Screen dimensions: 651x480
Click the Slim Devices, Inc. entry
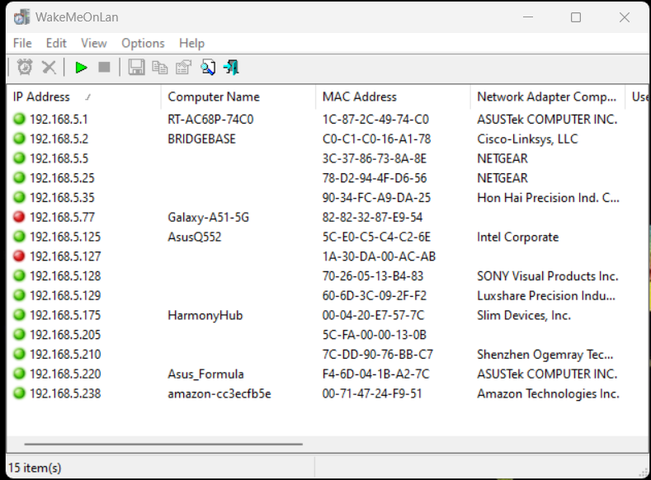[x=524, y=316]
